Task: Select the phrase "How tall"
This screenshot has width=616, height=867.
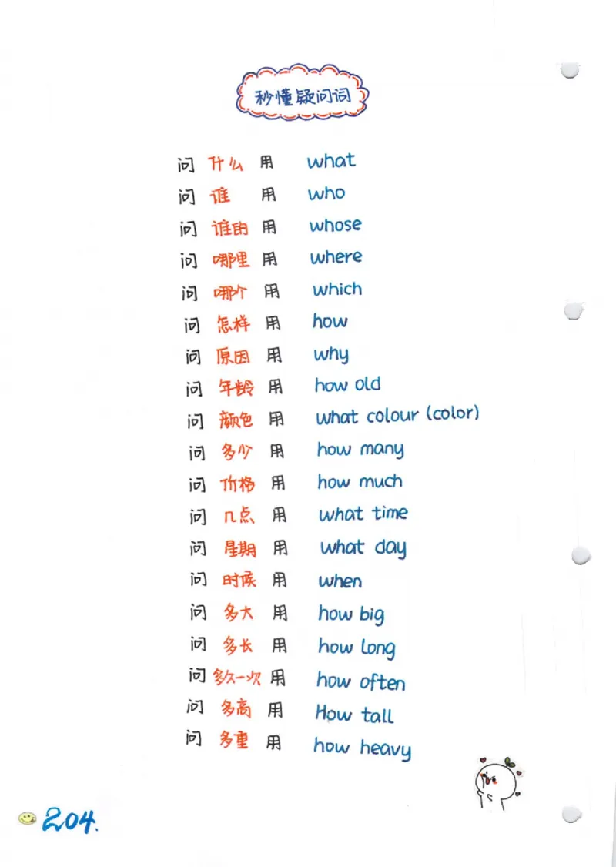Action: [354, 715]
